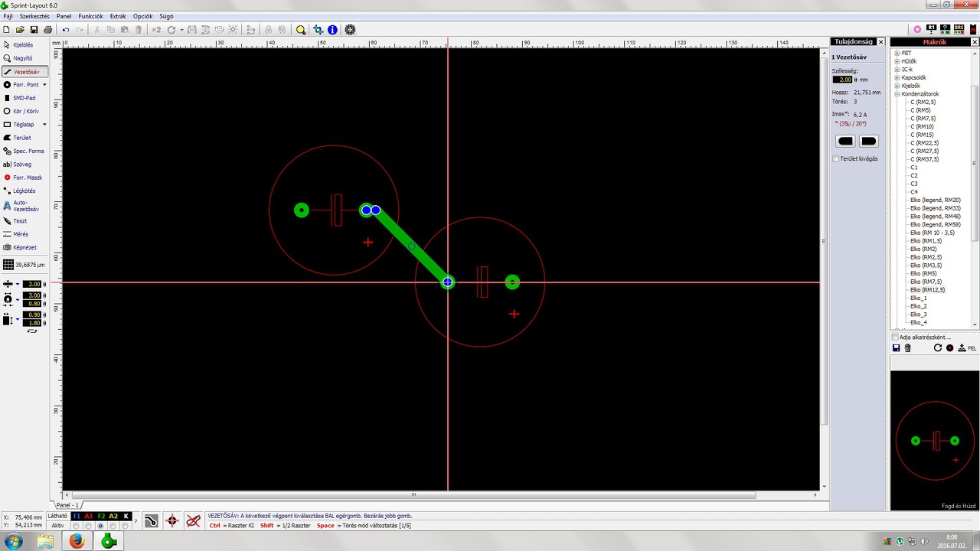Select the Forr. Pont pad tool
The height and width of the screenshot is (551, 980).
point(21,85)
